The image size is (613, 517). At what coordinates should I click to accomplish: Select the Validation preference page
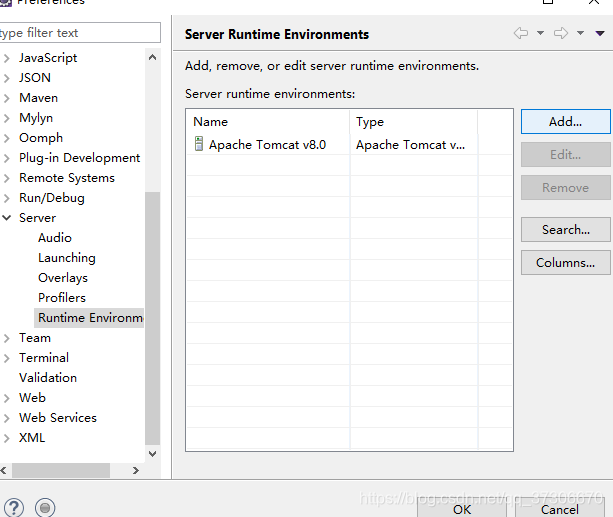click(x=48, y=378)
